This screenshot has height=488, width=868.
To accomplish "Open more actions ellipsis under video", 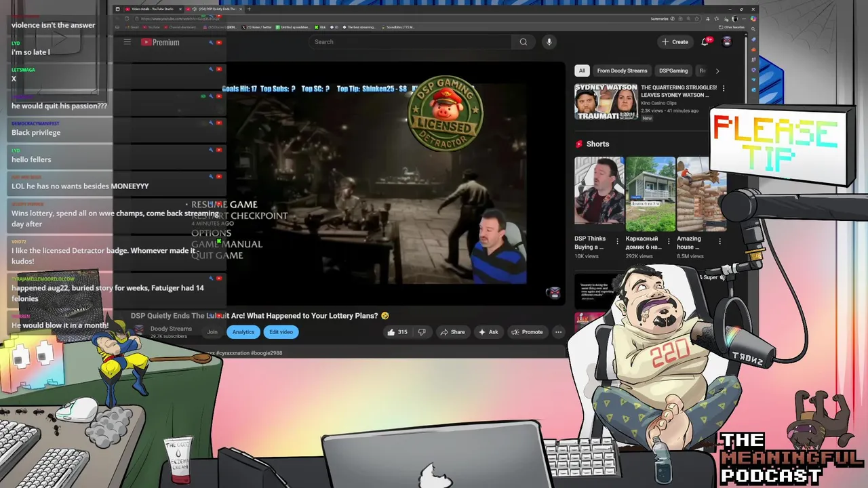I will coord(558,332).
